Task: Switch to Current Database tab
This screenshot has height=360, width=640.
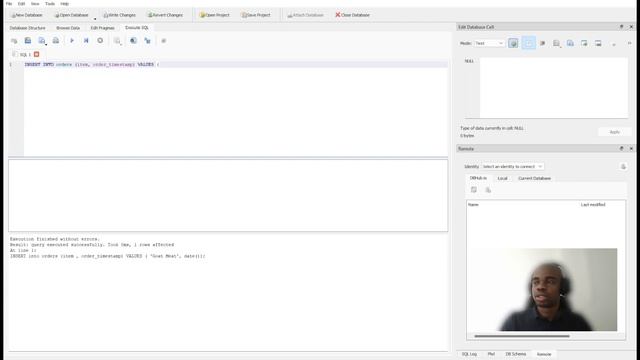Action: (x=534, y=178)
